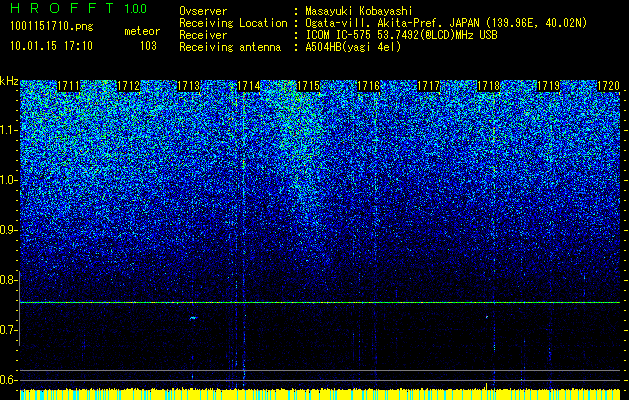The height and width of the screenshot is (400, 629).
Task: Click the kHz axis unit label
Action: tap(9, 81)
